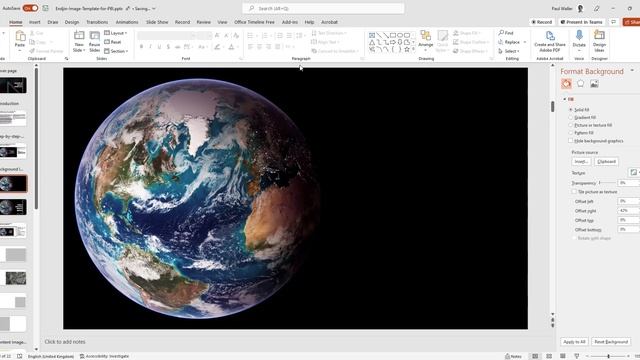Enable Tile picture as texture

574,192
